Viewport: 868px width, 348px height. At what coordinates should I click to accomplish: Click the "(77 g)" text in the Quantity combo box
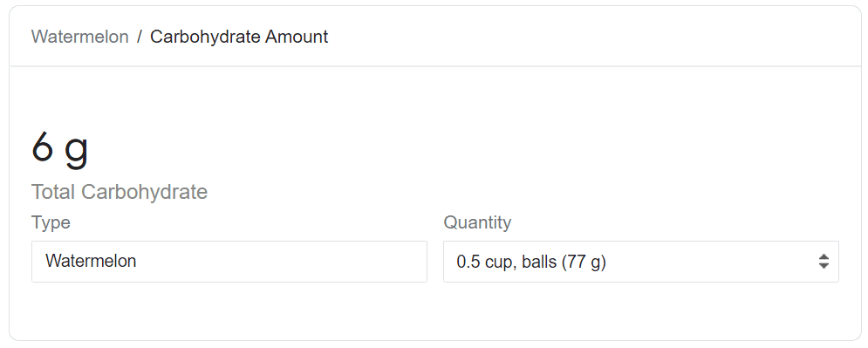584,262
